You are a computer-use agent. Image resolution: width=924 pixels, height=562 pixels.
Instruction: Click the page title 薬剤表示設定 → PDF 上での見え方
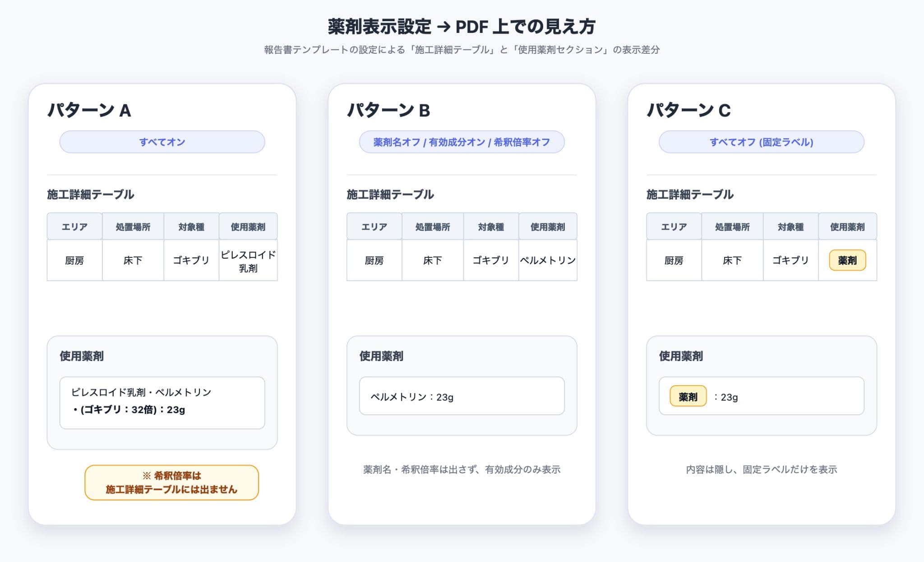tap(462, 27)
